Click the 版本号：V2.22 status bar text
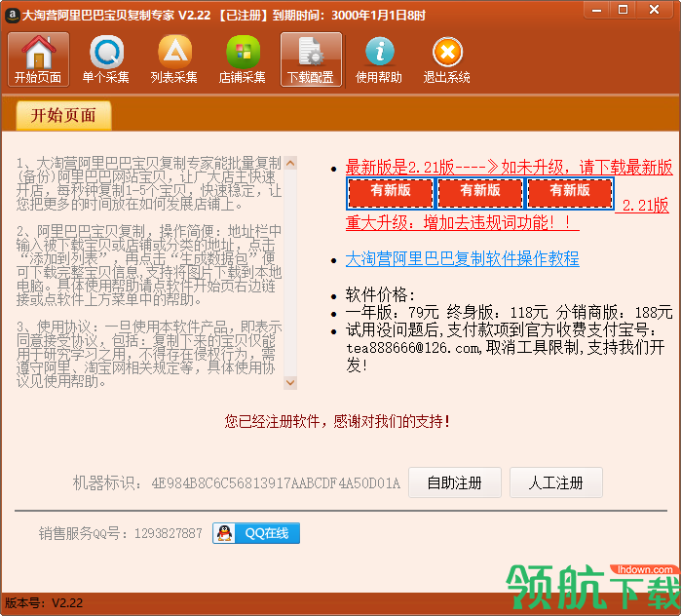The image size is (681, 616). 44,603
